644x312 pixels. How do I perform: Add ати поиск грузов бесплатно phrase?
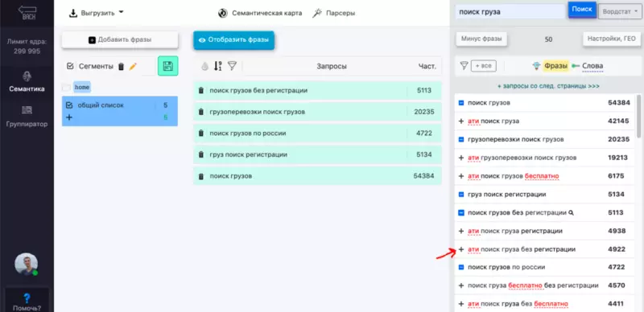coord(460,176)
